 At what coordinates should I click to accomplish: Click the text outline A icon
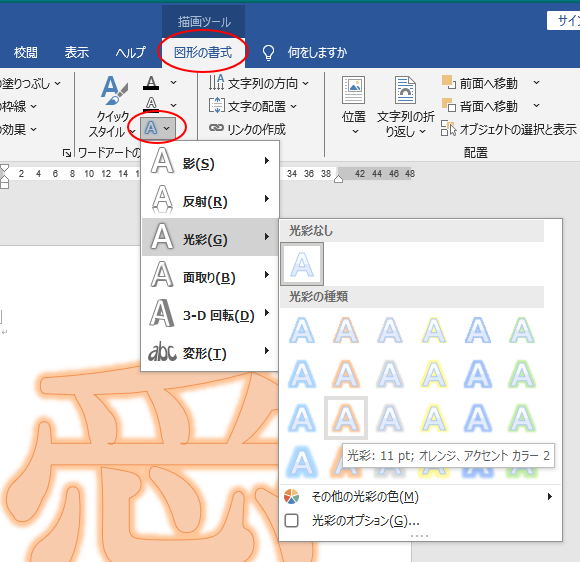151,104
